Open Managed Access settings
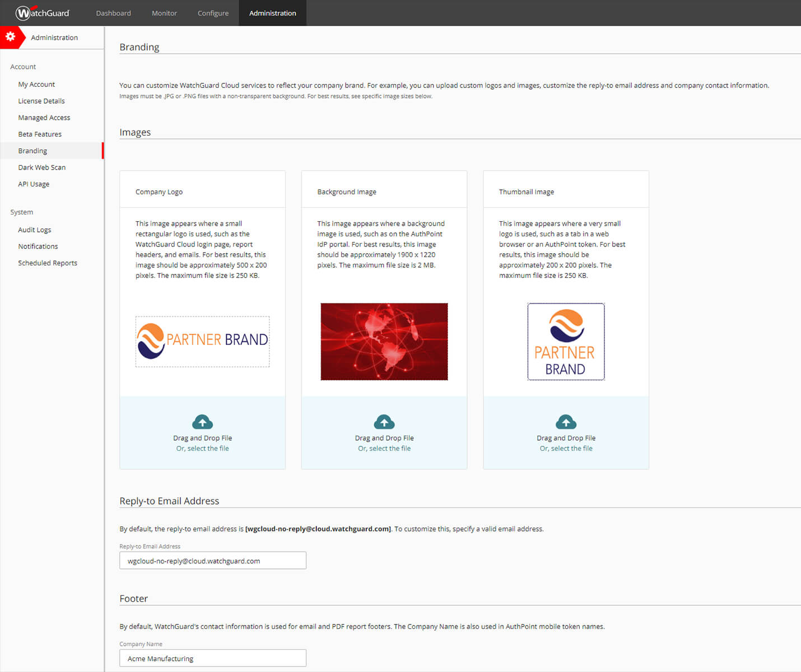This screenshot has width=801, height=672. click(x=44, y=118)
